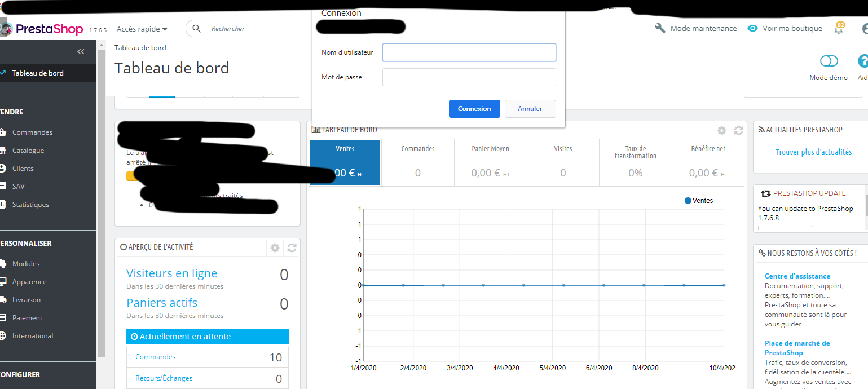868x389 pixels.
Task: Select the Bénéfice net KPI tab
Action: coord(708,162)
